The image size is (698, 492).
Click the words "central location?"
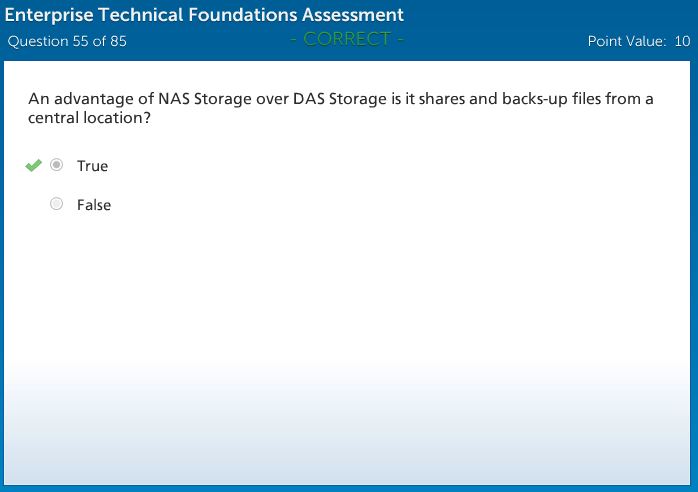[89, 118]
